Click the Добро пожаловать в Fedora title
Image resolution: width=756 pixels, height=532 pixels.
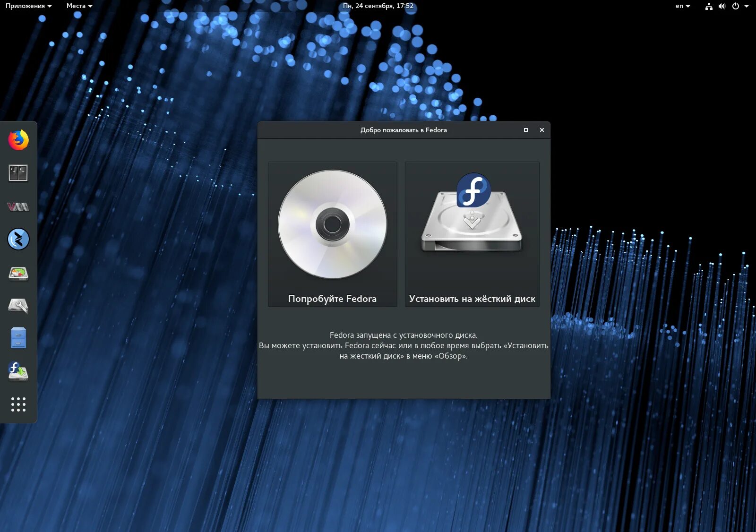(404, 130)
